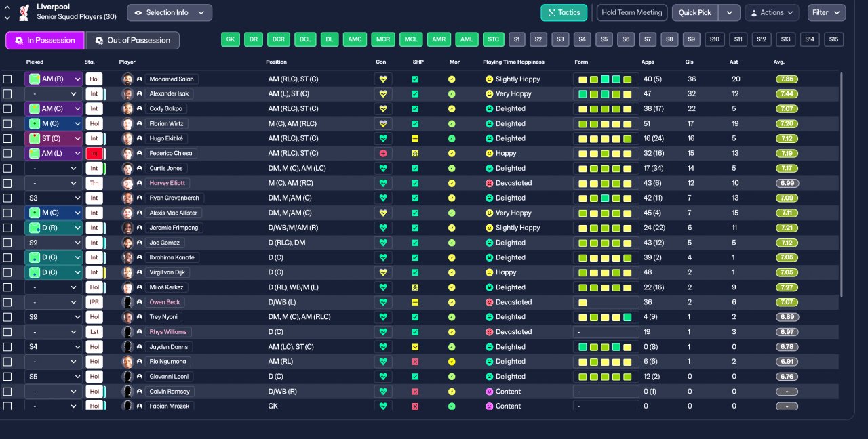868x439 pixels.
Task: Click Miloš Kerkez's sharpness arrow icon
Action: 415,287
